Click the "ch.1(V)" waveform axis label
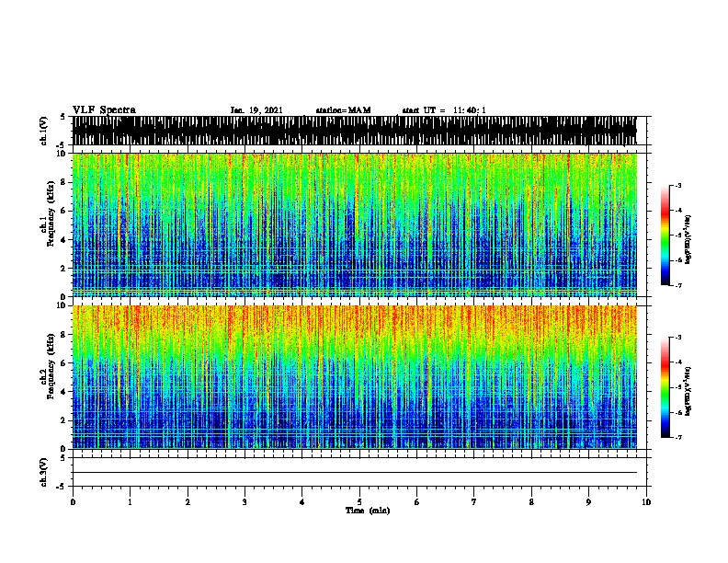728x563 pixels. tap(44, 131)
